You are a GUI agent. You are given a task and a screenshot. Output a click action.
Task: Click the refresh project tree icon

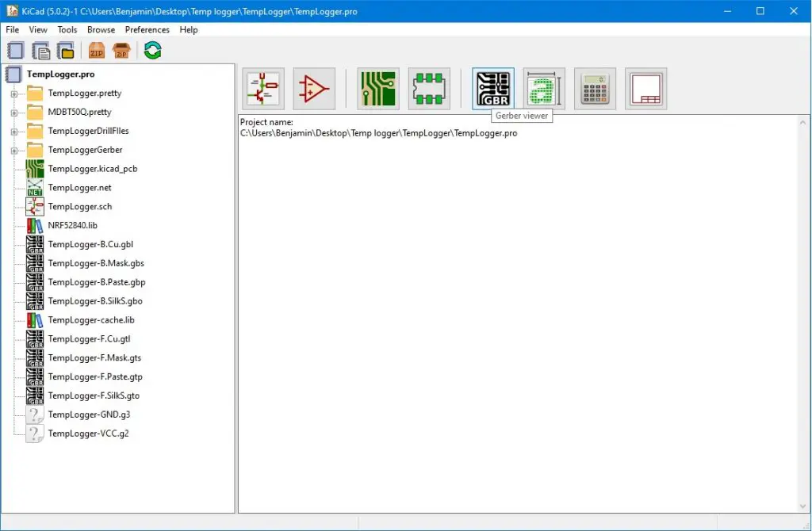153,52
